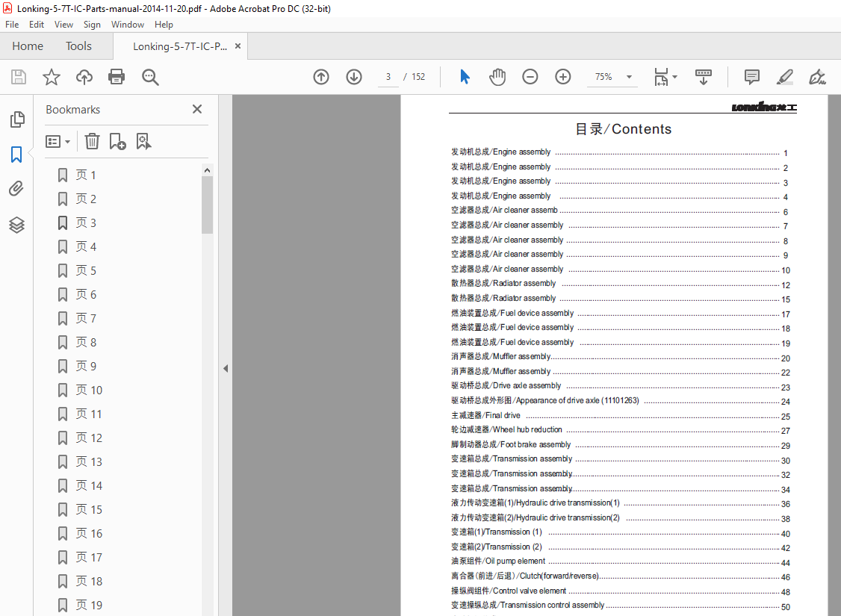Print the document using printer icon
841x616 pixels.
point(117,77)
